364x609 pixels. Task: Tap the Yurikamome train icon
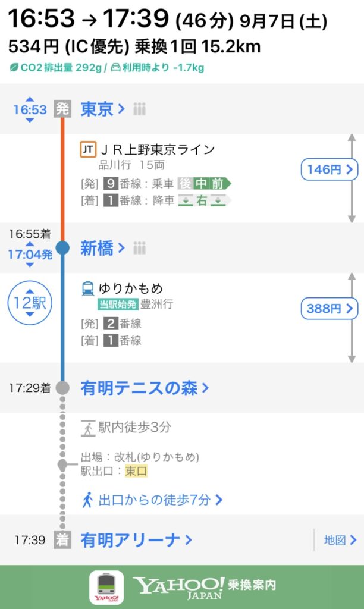(x=87, y=290)
